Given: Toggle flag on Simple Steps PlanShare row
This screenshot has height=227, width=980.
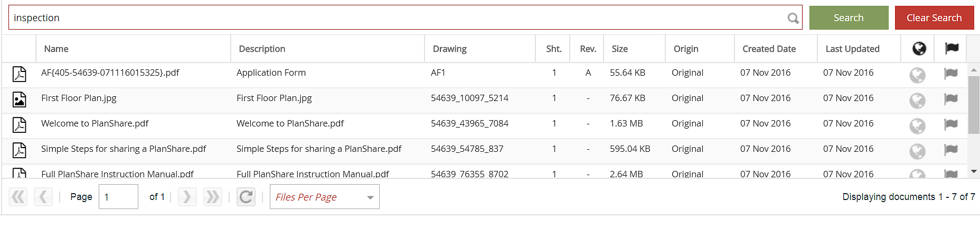Looking at the screenshot, I should click(x=950, y=150).
